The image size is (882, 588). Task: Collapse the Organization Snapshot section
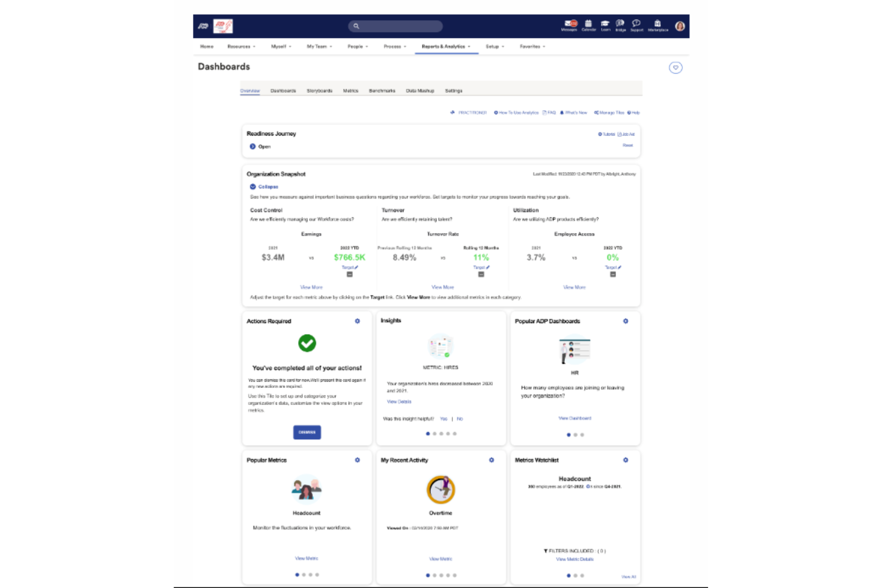(x=264, y=186)
